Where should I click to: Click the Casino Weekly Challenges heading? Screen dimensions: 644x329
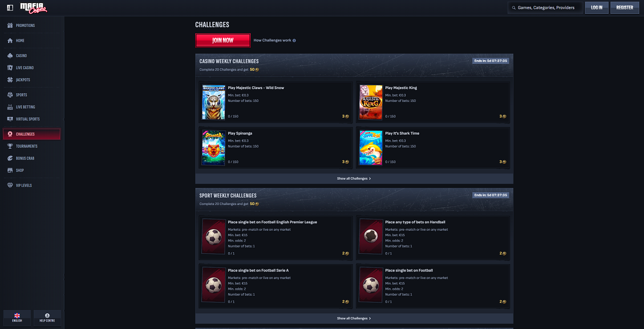pos(229,61)
